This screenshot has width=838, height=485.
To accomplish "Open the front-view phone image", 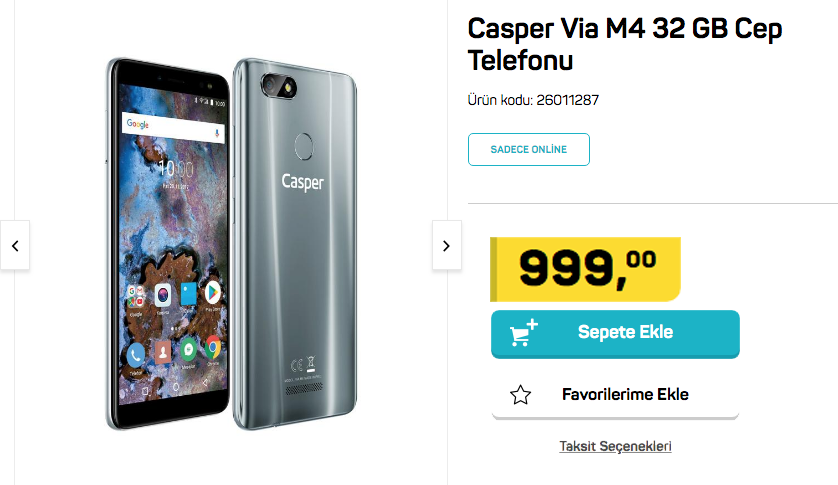I will [x=168, y=244].
